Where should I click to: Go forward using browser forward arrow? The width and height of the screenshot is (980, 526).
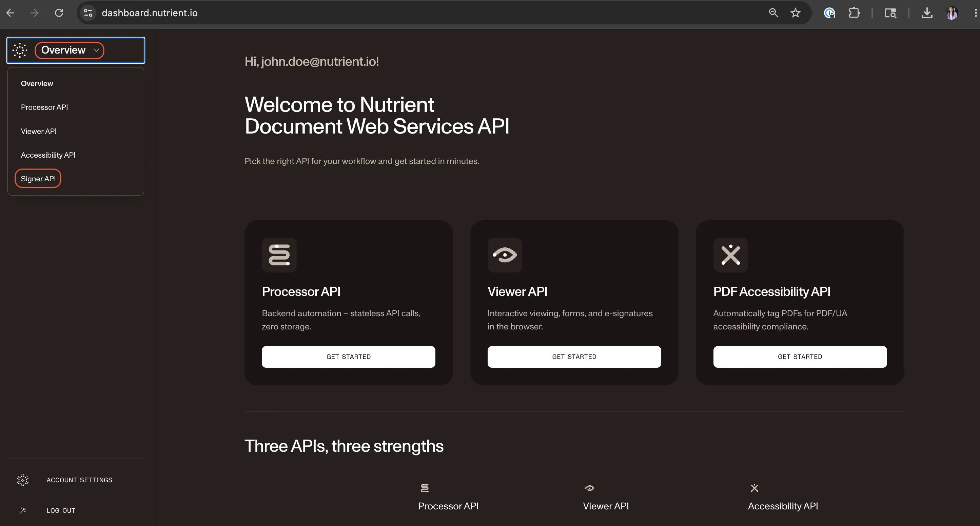point(35,13)
